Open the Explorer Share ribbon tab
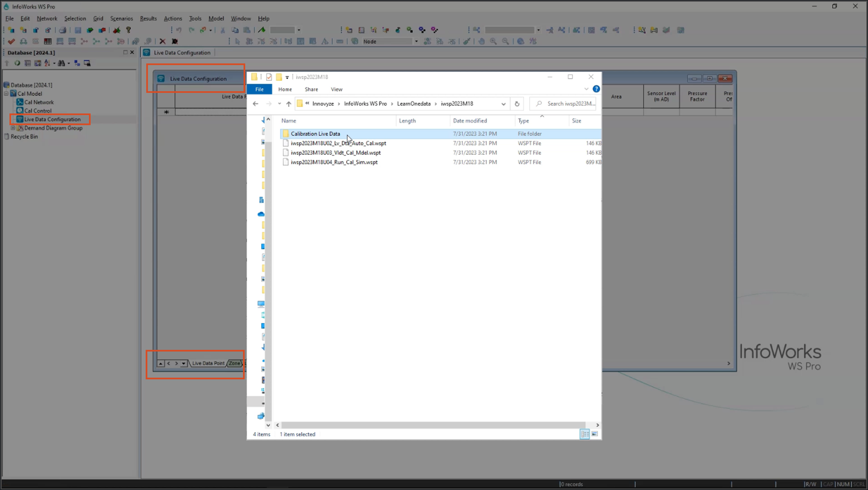Screen dimensions: 868x490 tap(311, 89)
